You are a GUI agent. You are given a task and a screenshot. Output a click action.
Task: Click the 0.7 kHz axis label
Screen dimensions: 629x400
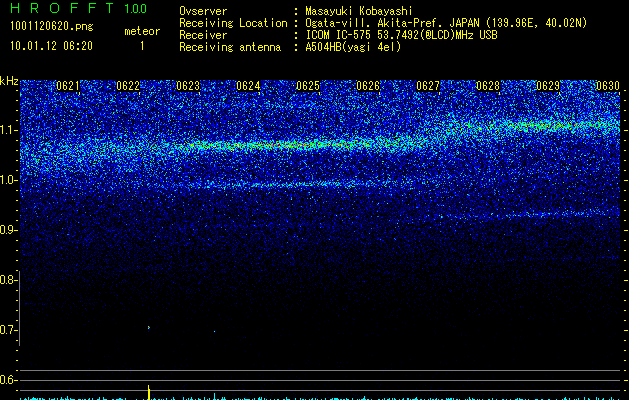coord(8,330)
